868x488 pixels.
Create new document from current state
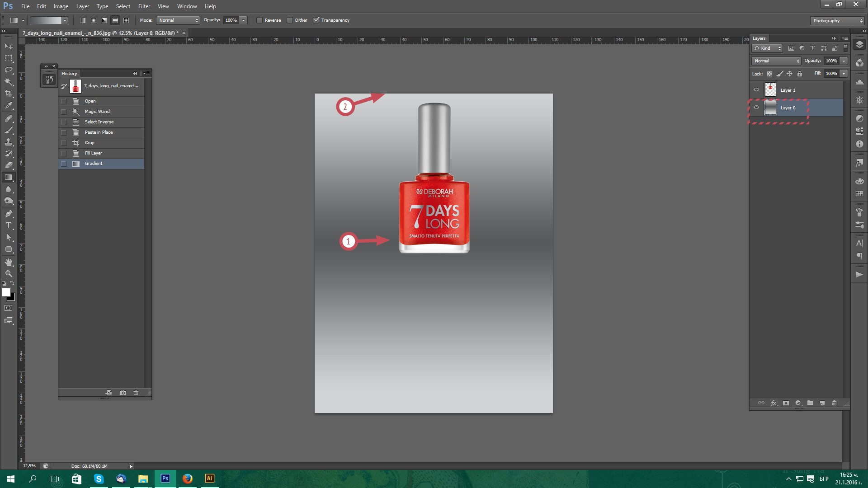click(x=108, y=393)
